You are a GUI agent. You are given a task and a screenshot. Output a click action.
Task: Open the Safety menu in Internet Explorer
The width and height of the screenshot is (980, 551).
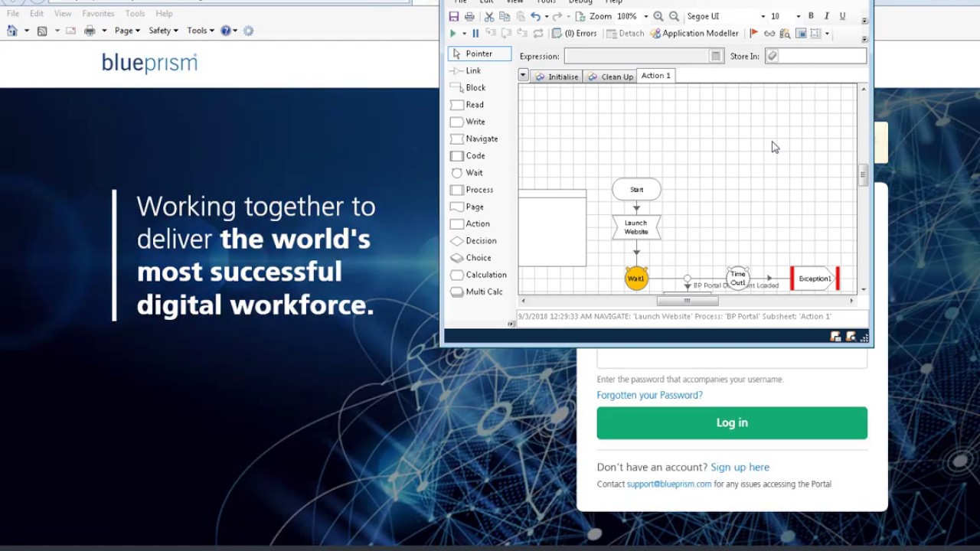163,31
